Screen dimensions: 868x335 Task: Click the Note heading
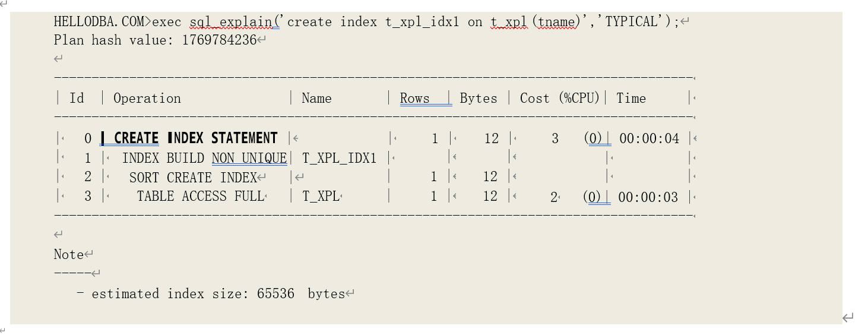point(69,255)
